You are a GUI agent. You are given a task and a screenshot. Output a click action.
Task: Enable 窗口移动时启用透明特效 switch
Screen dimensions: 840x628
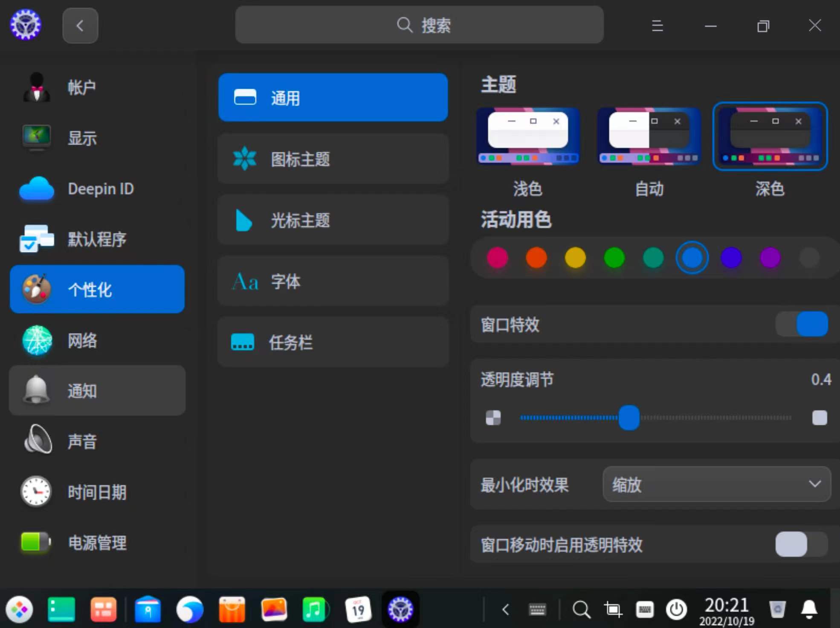(801, 544)
